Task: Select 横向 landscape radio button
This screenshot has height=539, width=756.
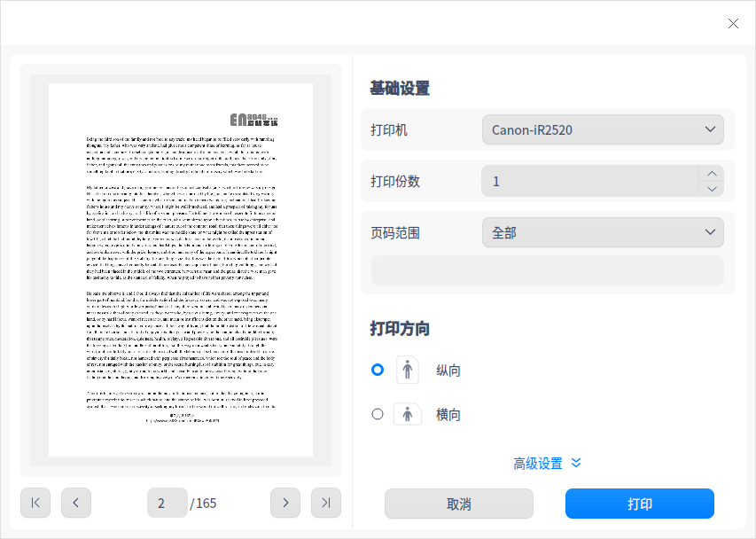Action: pos(378,414)
